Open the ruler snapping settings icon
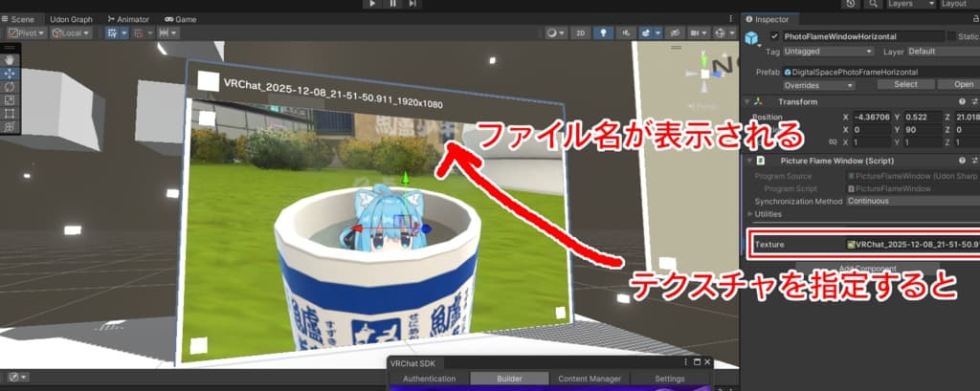Image resolution: width=980 pixels, height=391 pixels. click(x=167, y=33)
